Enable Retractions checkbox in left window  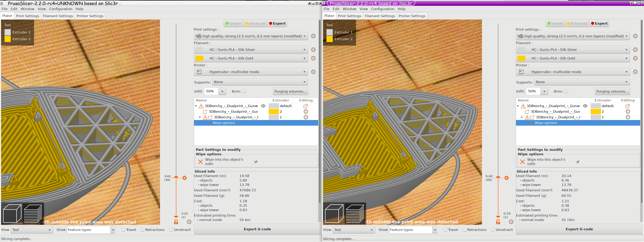142,230
